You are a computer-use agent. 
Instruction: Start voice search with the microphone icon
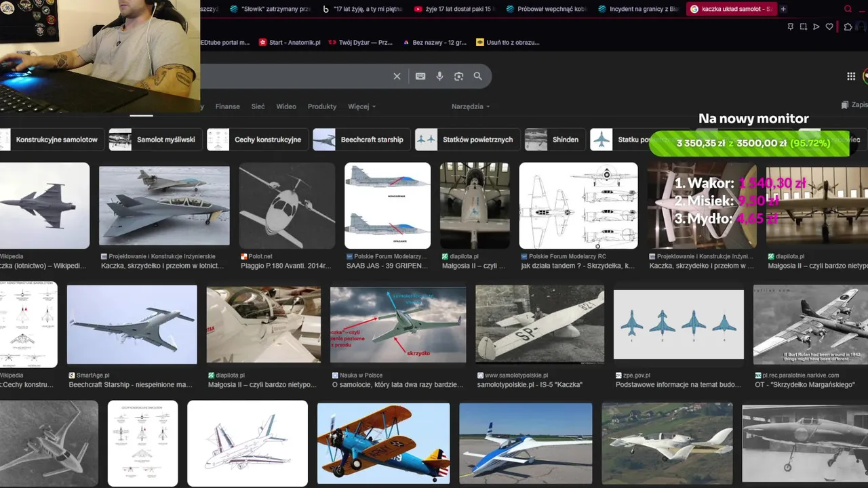439,77
